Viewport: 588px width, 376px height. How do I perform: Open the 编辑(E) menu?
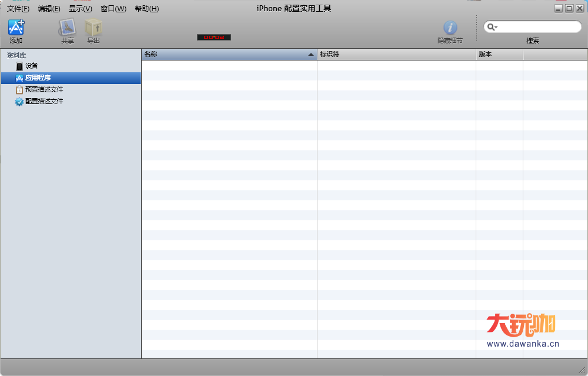(49, 9)
